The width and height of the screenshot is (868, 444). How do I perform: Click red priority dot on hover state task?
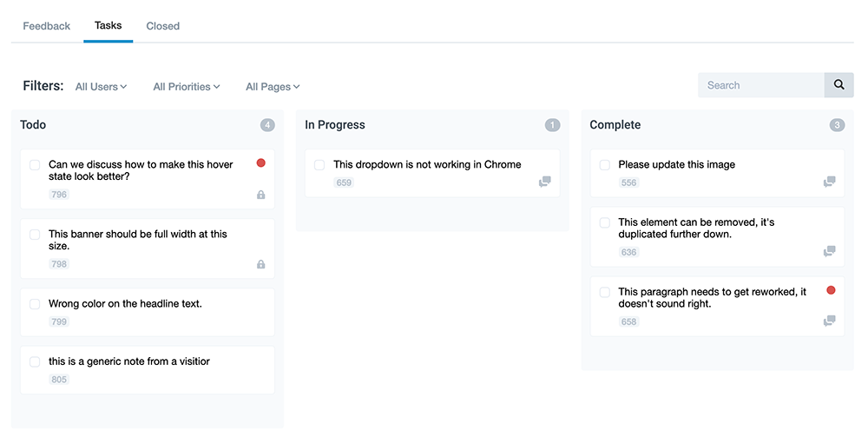(261, 163)
